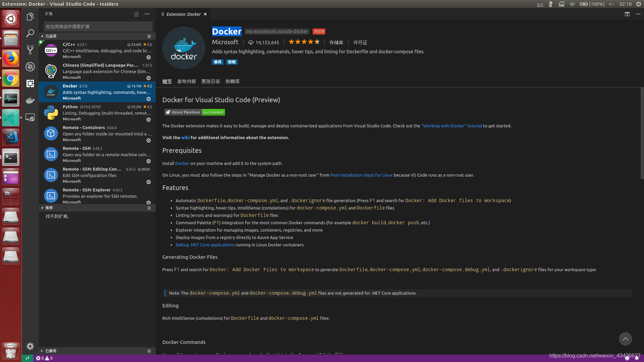
Task: Select Remote - Containers extension in list
Action: click(97, 133)
